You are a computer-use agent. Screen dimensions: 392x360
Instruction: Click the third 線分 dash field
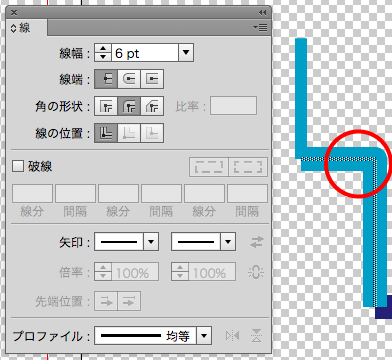pyautogui.click(x=204, y=193)
